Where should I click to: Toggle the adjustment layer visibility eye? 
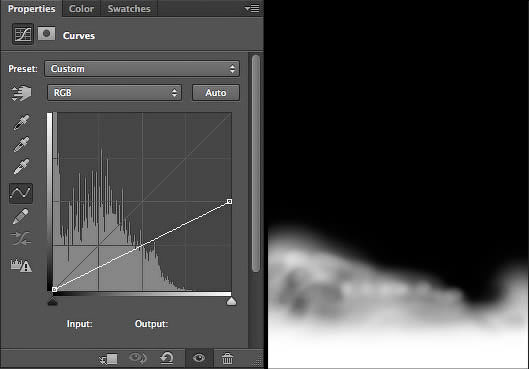[199, 358]
